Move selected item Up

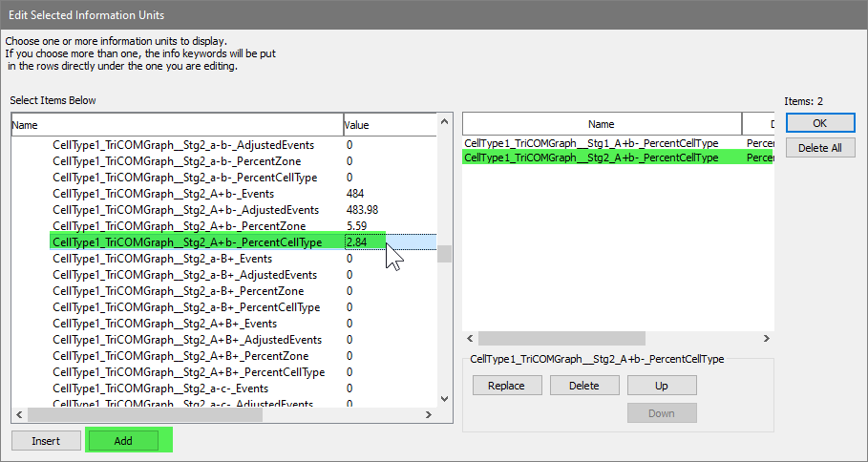coord(661,386)
